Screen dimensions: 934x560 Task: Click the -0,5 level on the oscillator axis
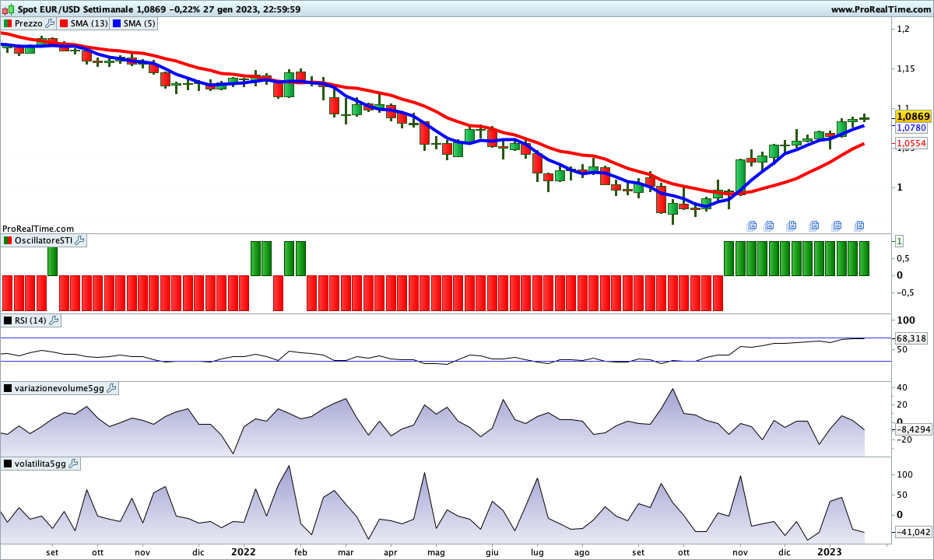coord(904,292)
